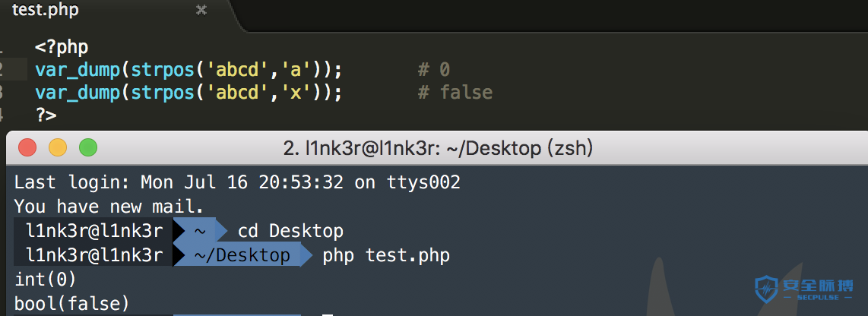Click the 'You have new mail.' message
Viewport: 868px width, 316px height.
(x=109, y=207)
